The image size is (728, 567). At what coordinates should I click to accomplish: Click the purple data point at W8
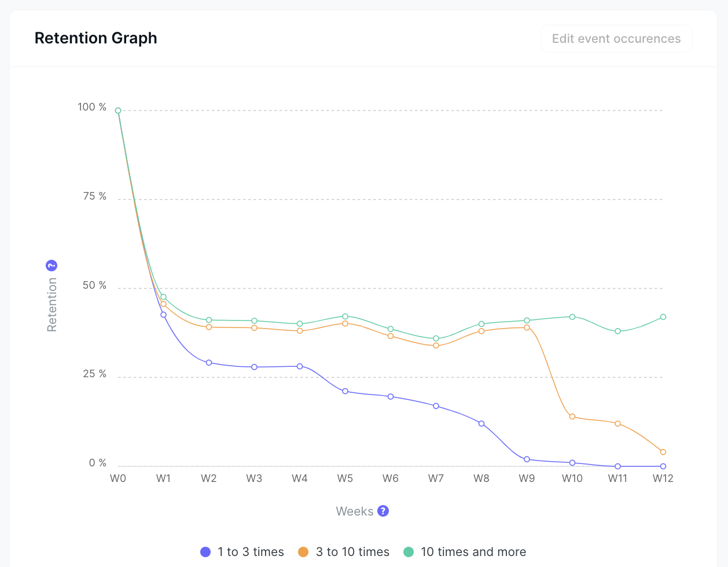[481, 424]
